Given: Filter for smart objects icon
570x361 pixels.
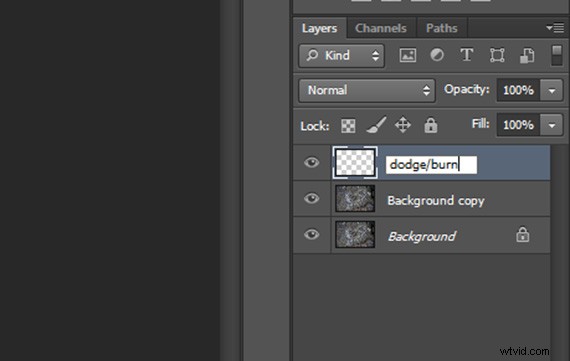Looking at the screenshot, I should pyautogui.click(x=527, y=56).
